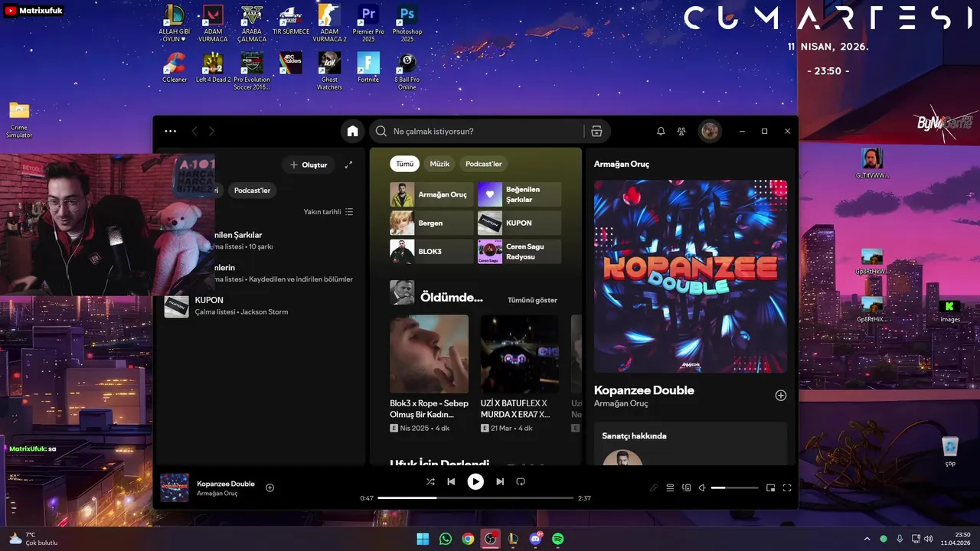
Task: Open the 'Yakın tarihli' sort dropdown
Action: (x=328, y=211)
